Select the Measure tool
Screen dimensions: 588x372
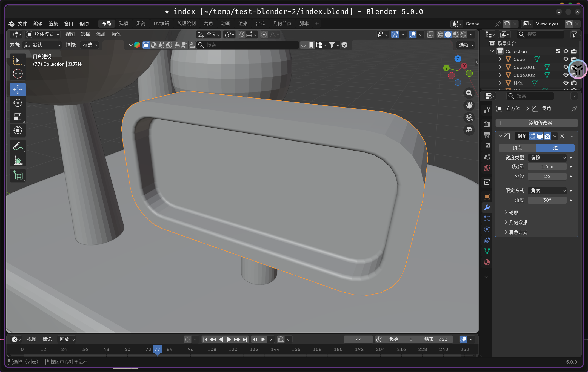point(18,160)
